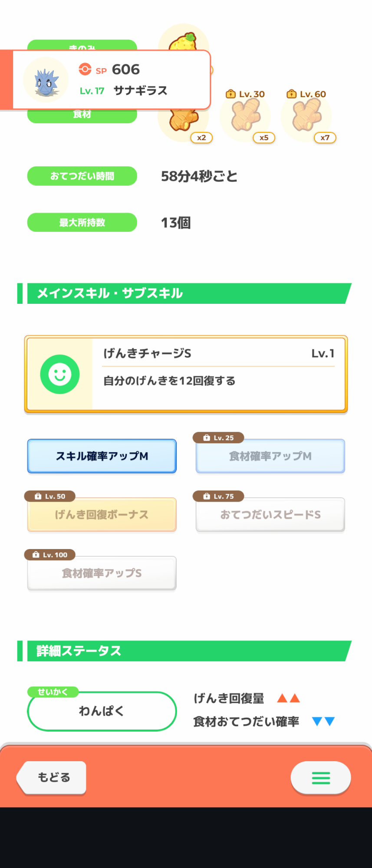Screen dimensions: 372x868
Task: Tap the 最大所持数 green label
Action: point(82,223)
